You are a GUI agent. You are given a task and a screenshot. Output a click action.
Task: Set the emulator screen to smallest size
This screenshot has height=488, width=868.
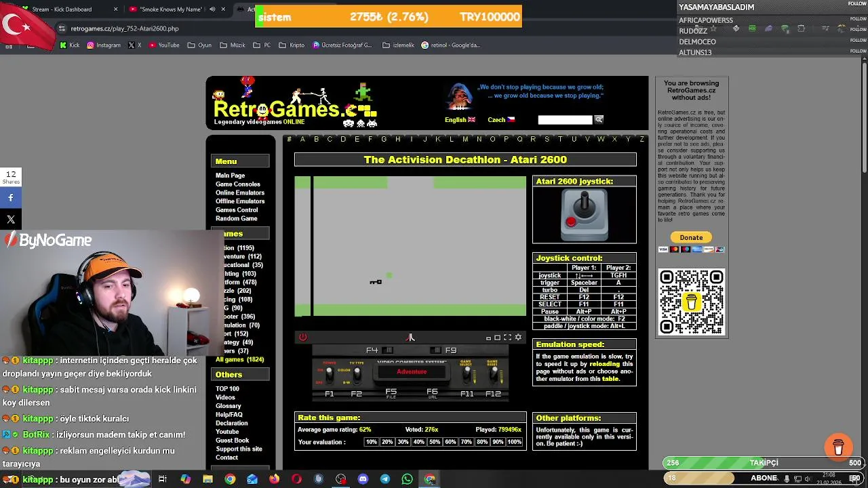488,338
